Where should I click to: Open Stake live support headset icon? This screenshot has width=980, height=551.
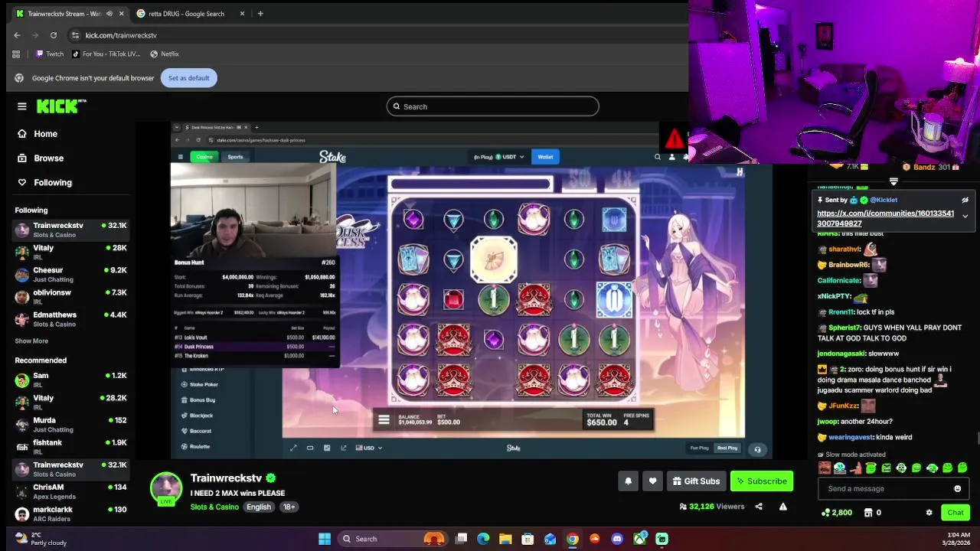click(x=757, y=450)
